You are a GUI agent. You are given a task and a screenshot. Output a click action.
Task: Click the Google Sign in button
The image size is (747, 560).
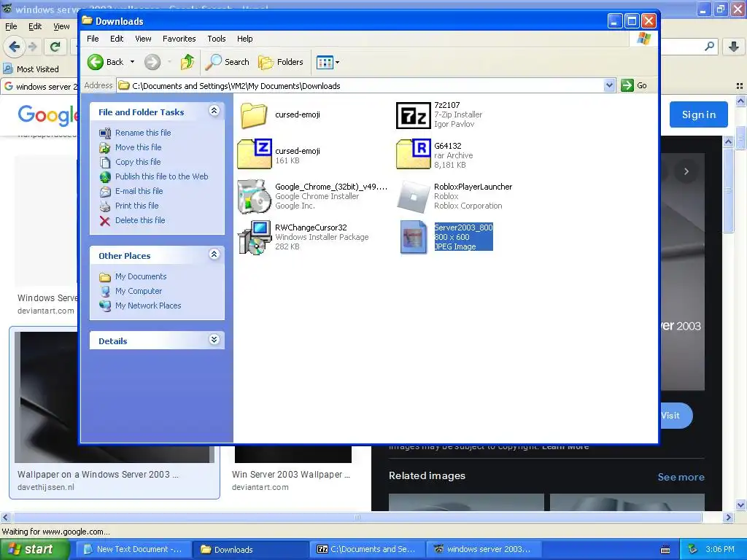pos(698,114)
